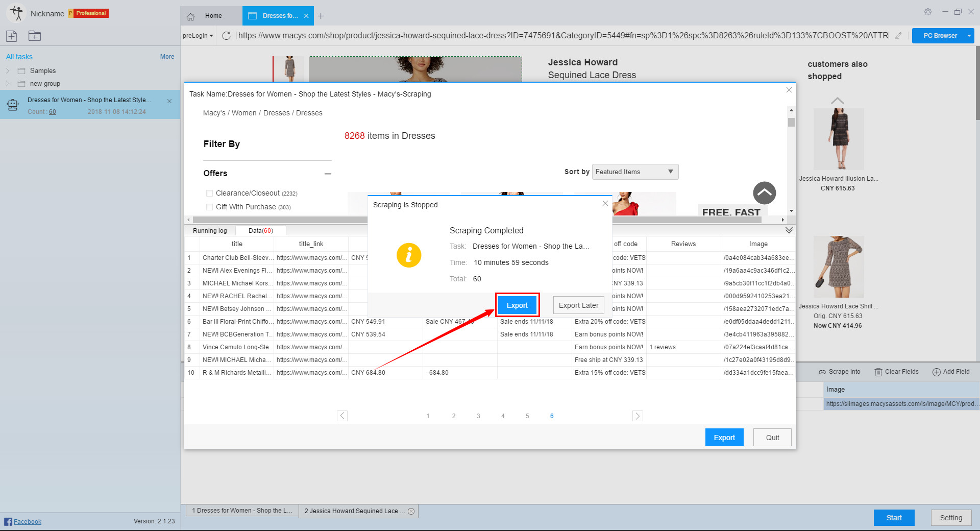The image size is (980, 531).
Task: Click the Setting button
Action: tap(951, 518)
